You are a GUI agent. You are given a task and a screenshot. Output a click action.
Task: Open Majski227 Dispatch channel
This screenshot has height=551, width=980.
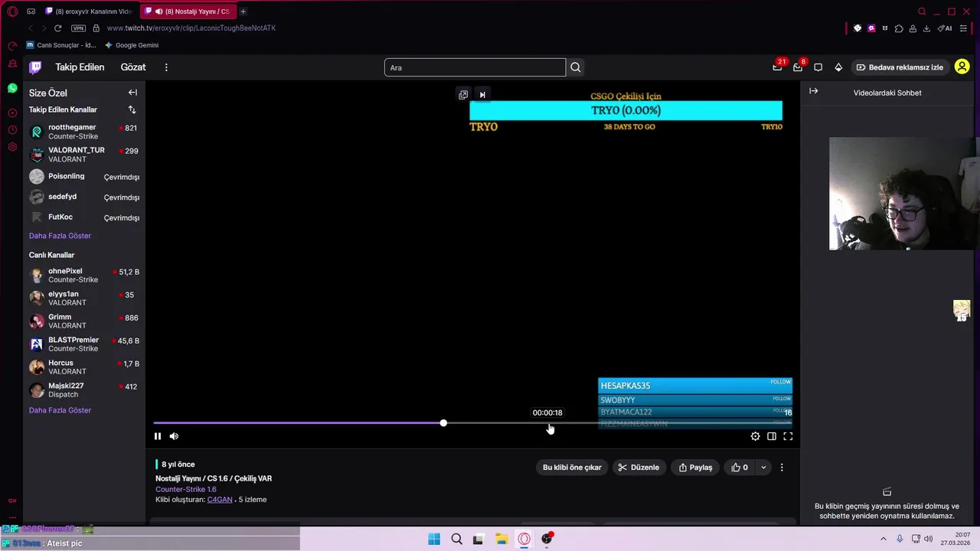tap(84, 390)
